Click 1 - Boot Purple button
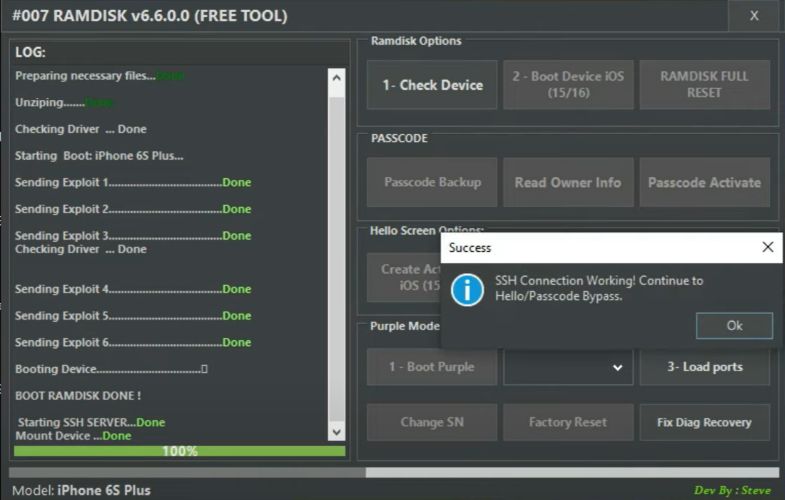The height and width of the screenshot is (500, 785). pyautogui.click(x=432, y=367)
